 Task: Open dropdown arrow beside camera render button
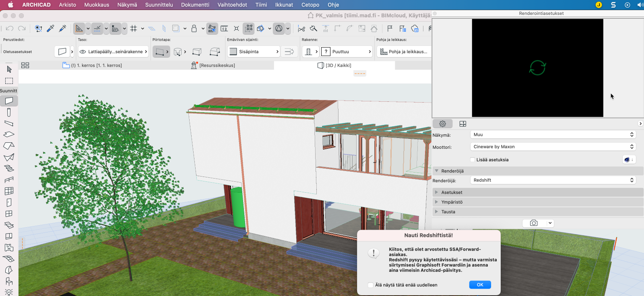click(x=550, y=223)
